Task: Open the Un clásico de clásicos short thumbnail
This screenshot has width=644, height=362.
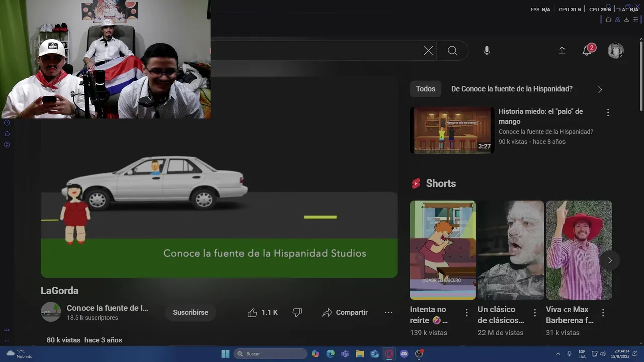Action: click(x=511, y=250)
